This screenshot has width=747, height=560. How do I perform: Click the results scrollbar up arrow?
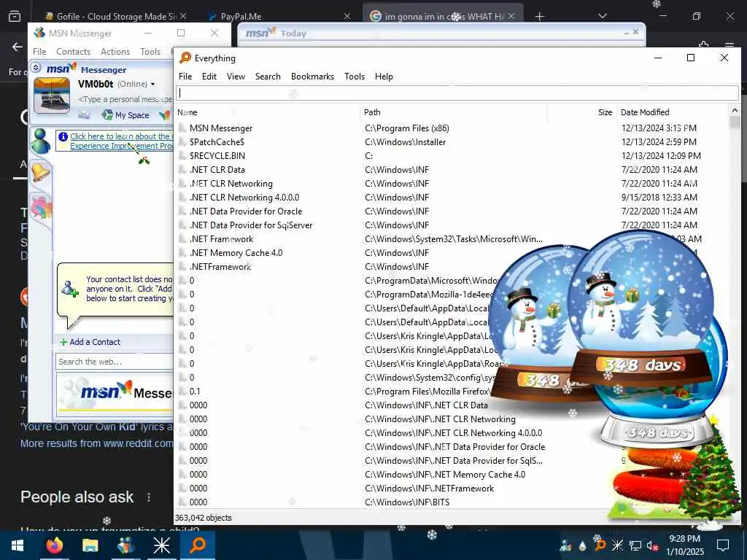coord(734,111)
